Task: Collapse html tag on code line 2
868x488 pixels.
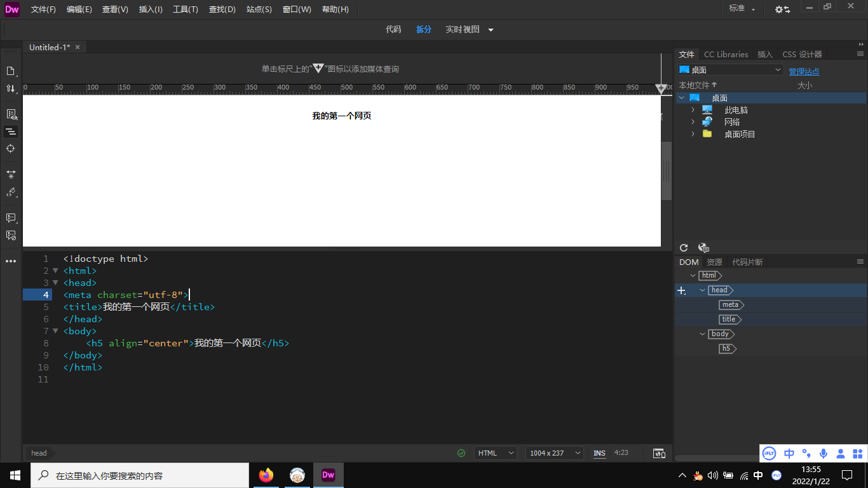Action: click(55, 271)
